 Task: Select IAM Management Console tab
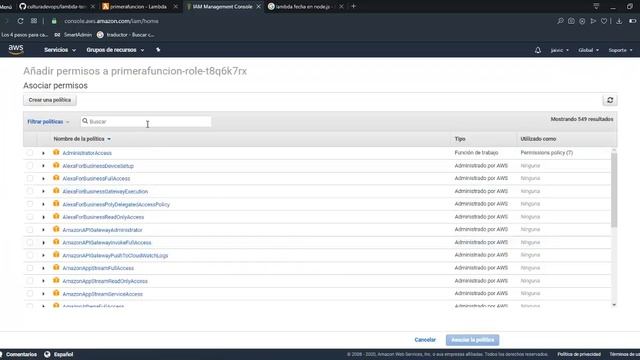click(222, 7)
